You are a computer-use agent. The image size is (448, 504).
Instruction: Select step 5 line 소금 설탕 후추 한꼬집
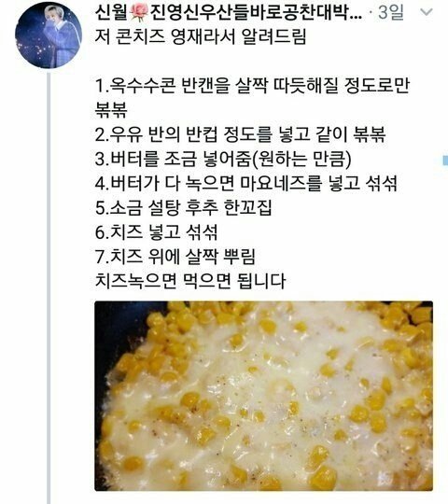pos(184,207)
